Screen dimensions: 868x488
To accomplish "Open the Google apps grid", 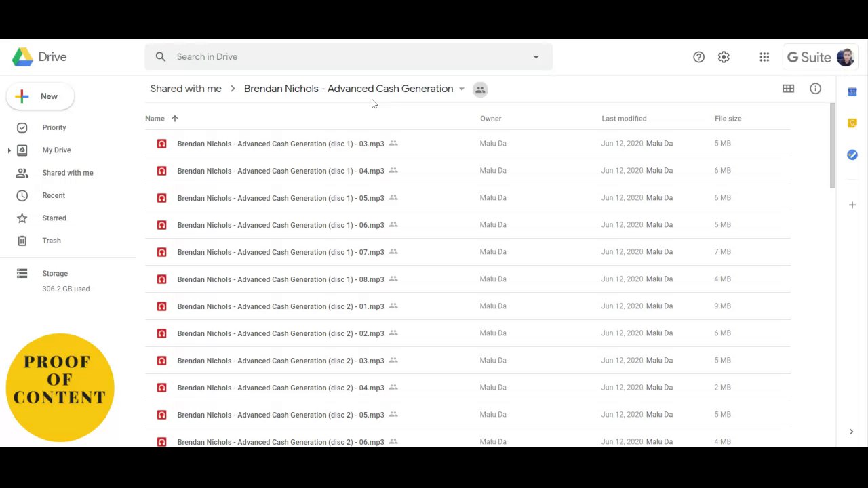I will pyautogui.click(x=764, y=57).
